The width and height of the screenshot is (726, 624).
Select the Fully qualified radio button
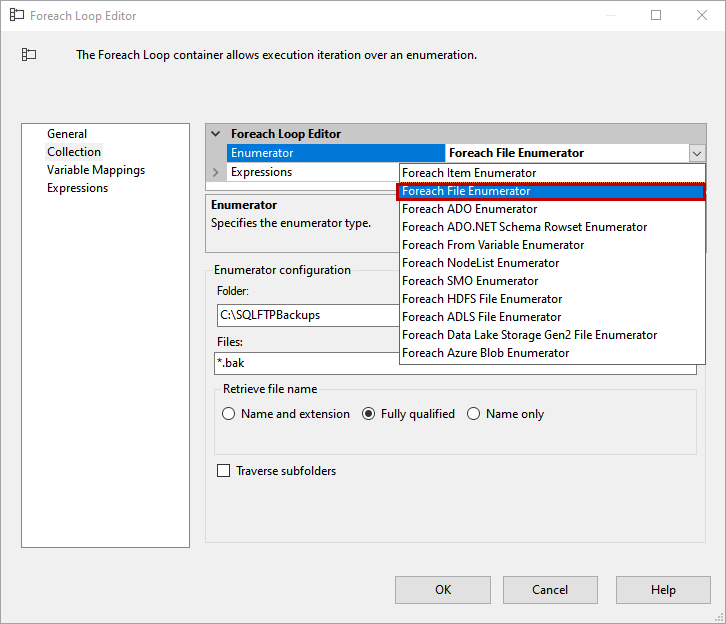369,414
